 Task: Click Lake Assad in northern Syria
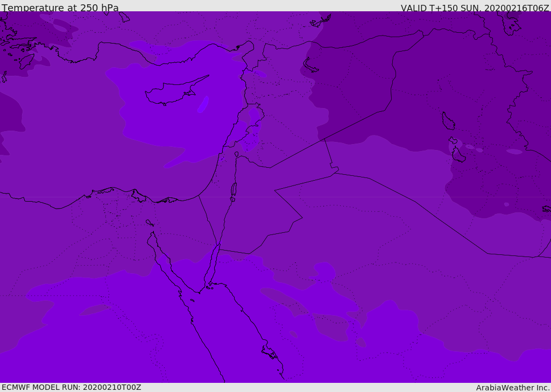311,65
